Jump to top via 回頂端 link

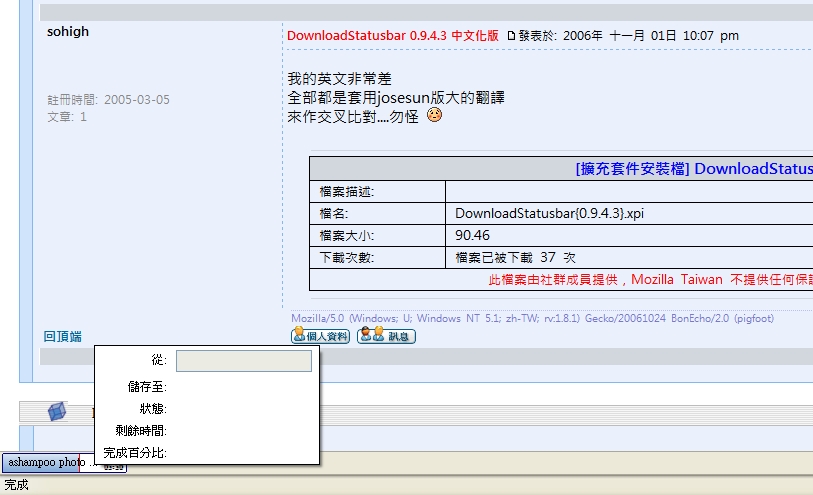coord(62,337)
